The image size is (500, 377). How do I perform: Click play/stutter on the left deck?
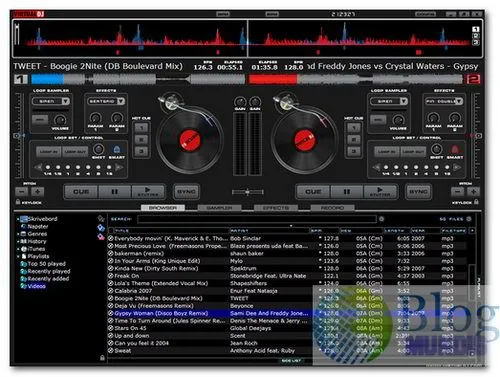(148, 192)
